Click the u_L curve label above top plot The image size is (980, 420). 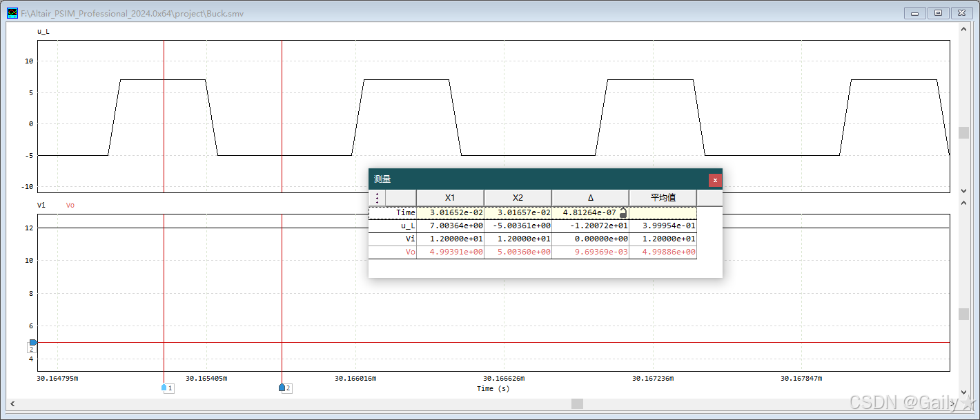[43, 32]
